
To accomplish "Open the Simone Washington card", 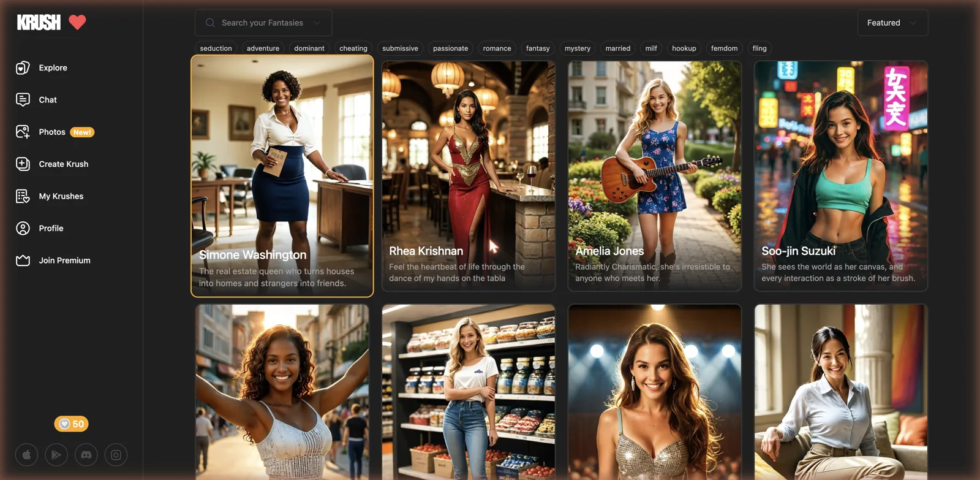I will [282, 176].
